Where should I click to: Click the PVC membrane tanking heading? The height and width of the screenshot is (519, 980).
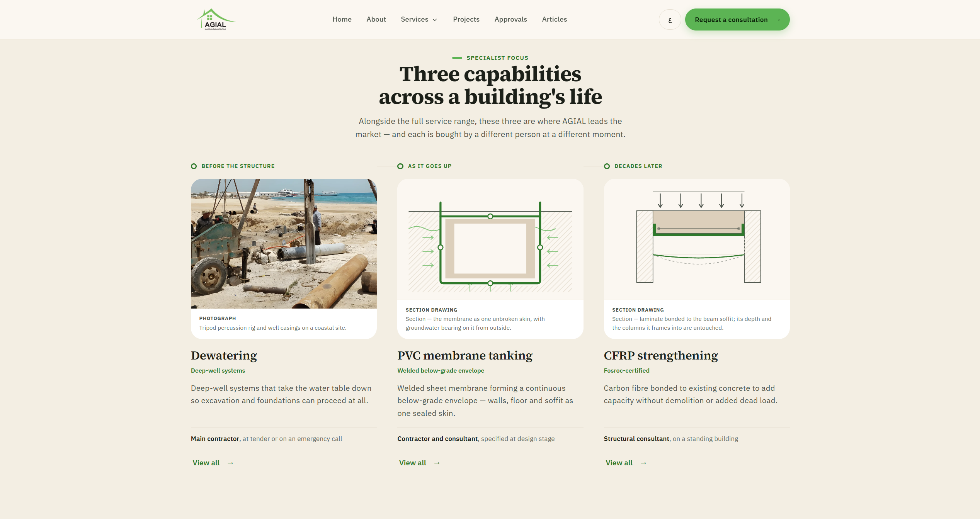tap(465, 355)
